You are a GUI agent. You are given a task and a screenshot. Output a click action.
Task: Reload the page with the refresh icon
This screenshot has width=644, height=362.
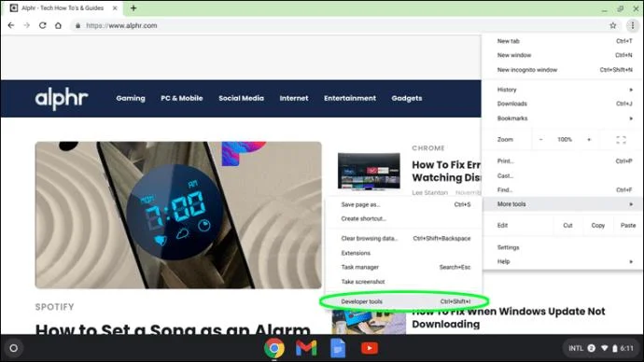coord(42,25)
